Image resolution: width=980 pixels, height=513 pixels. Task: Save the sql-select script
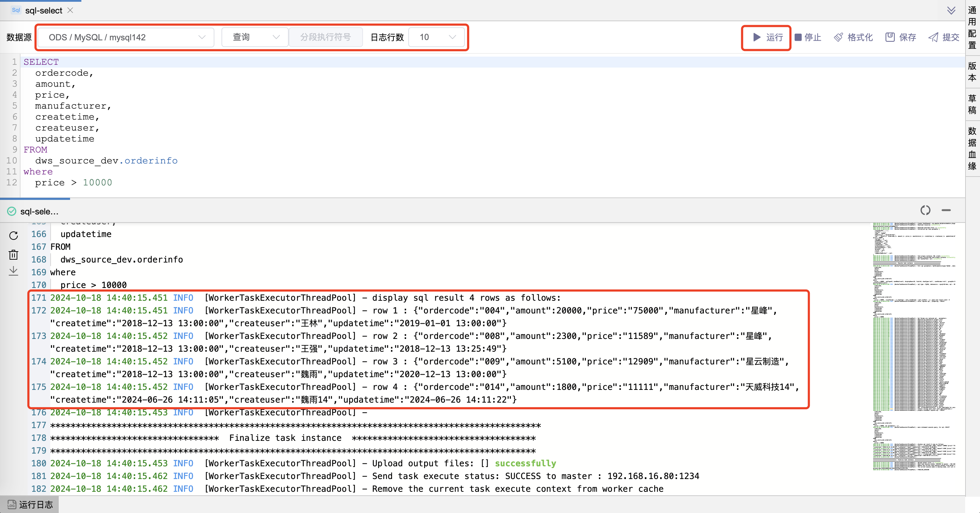[x=900, y=37]
